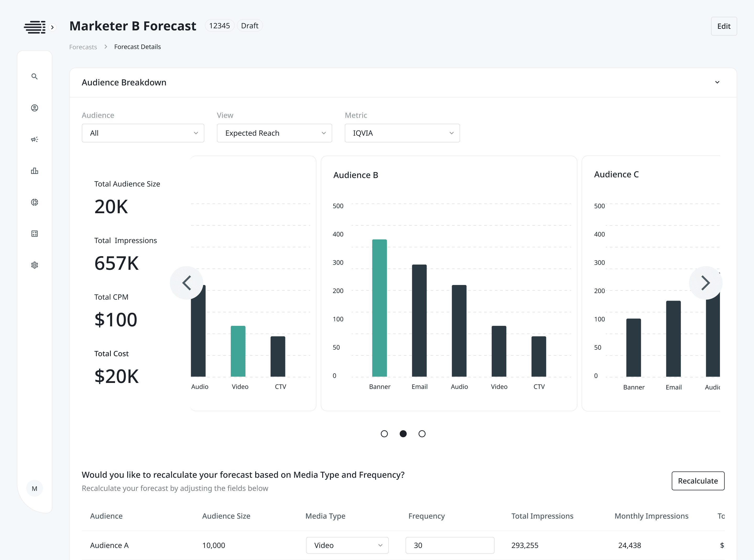
Task: Open the campaigns megaphone icon
Action: coord(34,139)
